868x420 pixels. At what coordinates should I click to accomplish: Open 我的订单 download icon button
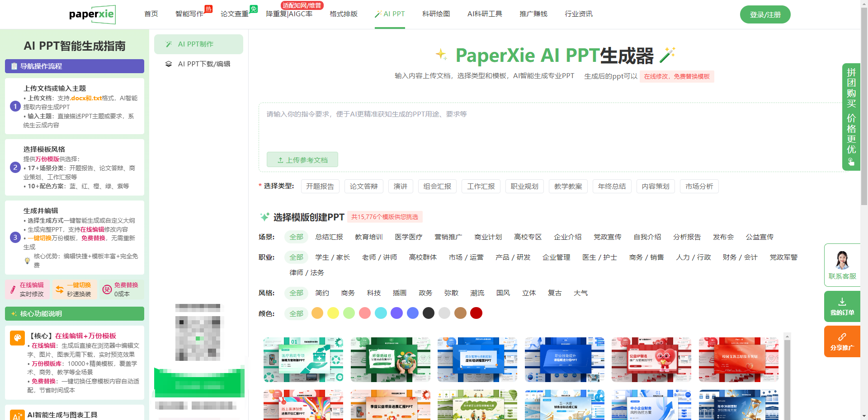click(x=842, y=302)
